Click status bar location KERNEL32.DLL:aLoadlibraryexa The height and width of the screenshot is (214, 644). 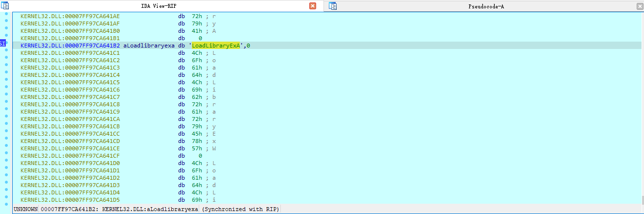[x=150, y=210]
